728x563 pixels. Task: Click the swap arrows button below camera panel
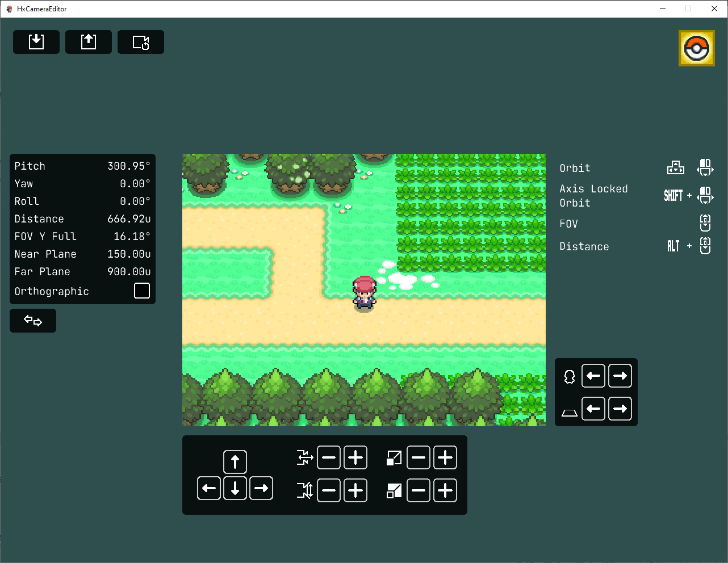point(33,321)
